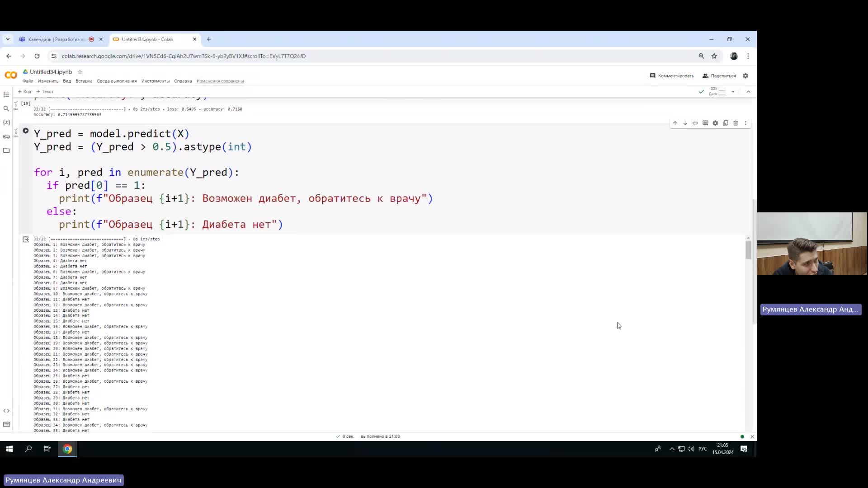Move cell down with arrow icon
This screenshot has height=488, width=868.
[x=685, y=123]
